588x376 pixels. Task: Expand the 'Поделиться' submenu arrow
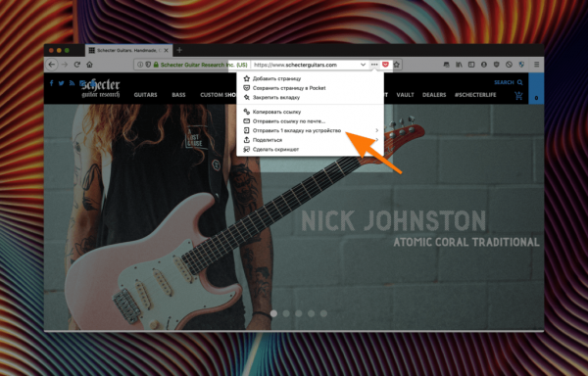coord(377,140)
